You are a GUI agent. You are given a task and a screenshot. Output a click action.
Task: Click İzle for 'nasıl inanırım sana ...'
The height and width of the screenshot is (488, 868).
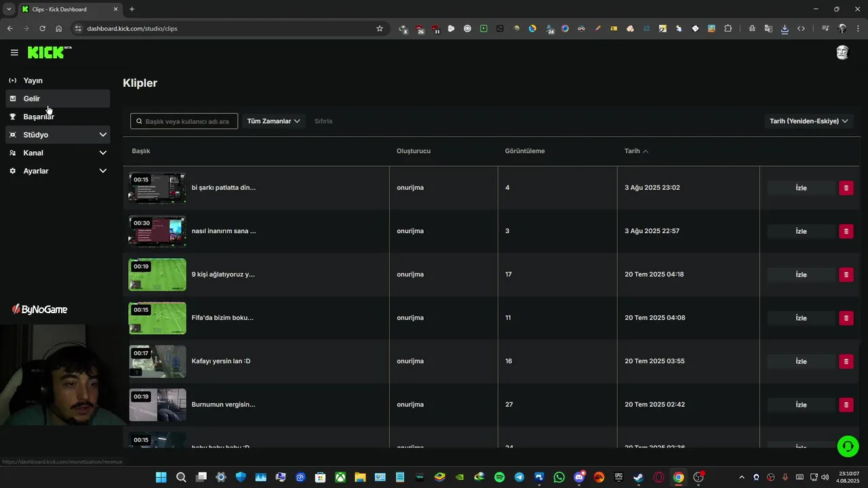[801, 231]
